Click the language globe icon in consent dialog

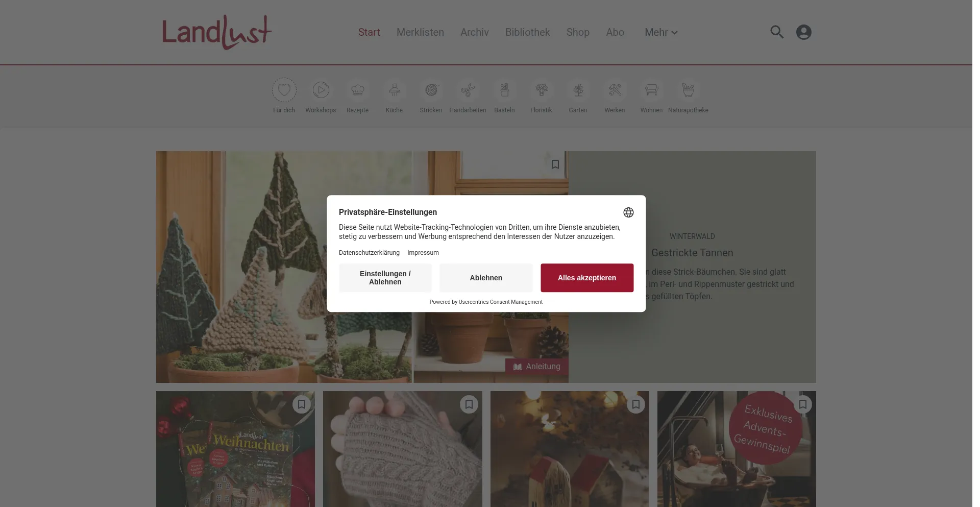(x=628, y=212)
